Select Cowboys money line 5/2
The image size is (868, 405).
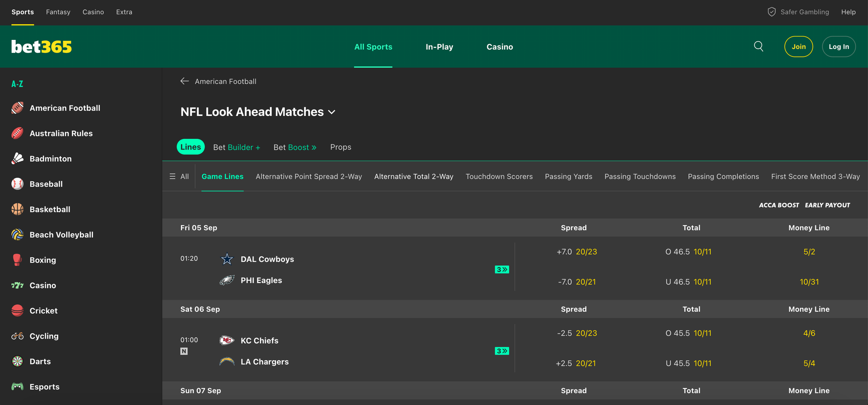(x=809, y=252)
